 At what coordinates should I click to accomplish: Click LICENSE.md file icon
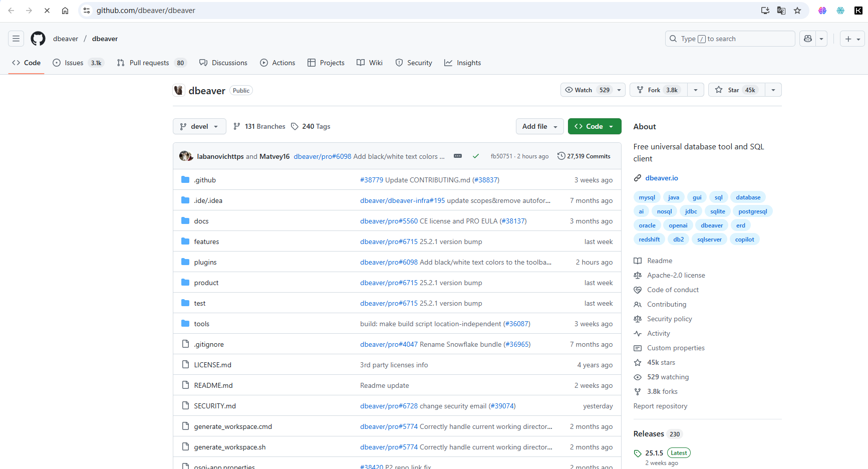(185, 365)
